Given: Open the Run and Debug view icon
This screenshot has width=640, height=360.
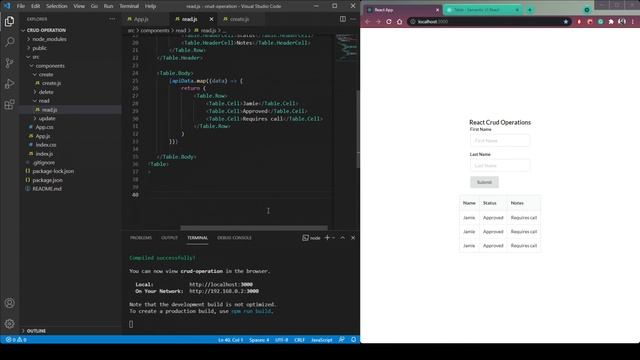Looking at the screenshot, I should [x=9, y=84].
